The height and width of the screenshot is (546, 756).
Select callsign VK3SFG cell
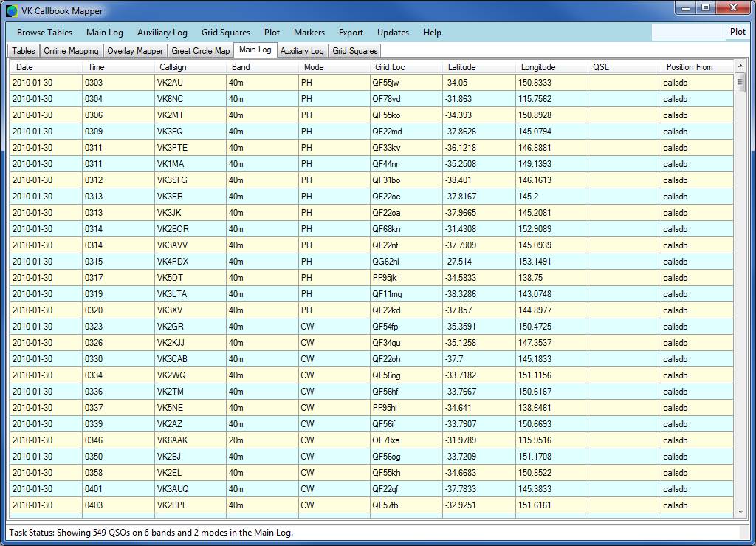pyautogui.click(x=190, y=180)
